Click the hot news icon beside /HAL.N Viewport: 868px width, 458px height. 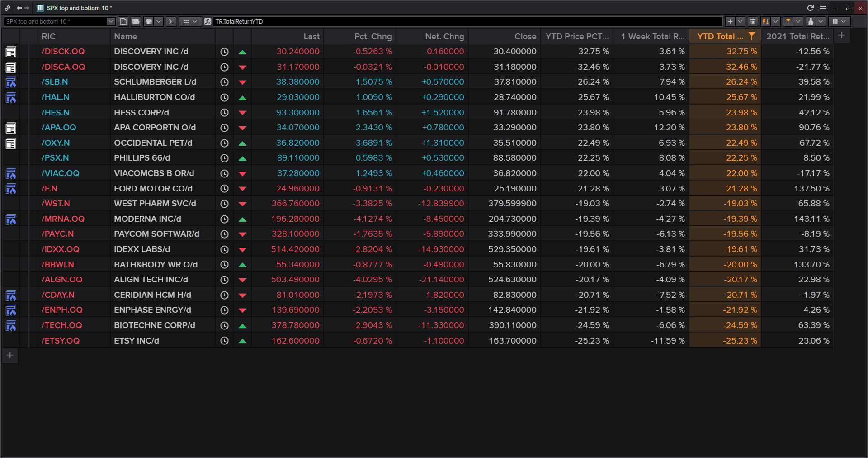[10, 97]
